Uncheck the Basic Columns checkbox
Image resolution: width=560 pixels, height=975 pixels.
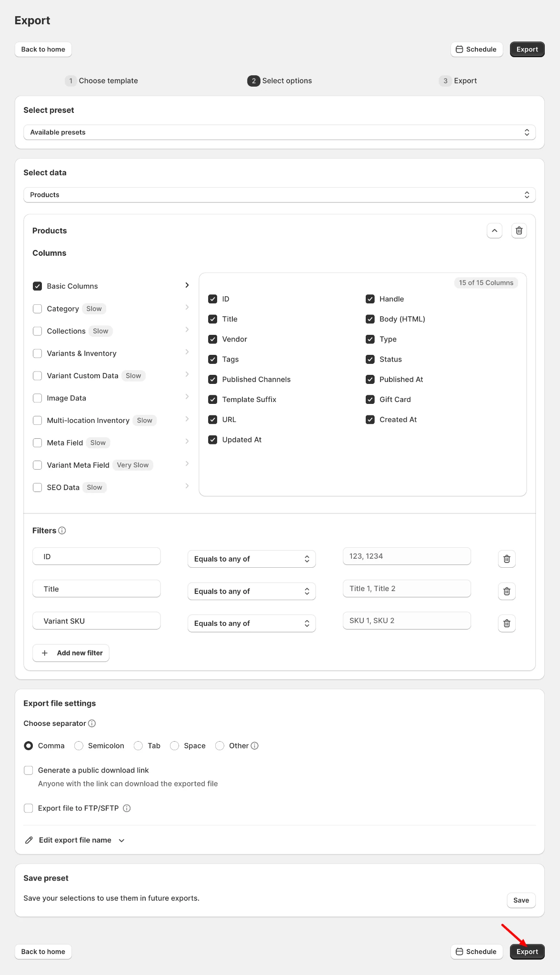pyautogui.click(x=37, y=286)
